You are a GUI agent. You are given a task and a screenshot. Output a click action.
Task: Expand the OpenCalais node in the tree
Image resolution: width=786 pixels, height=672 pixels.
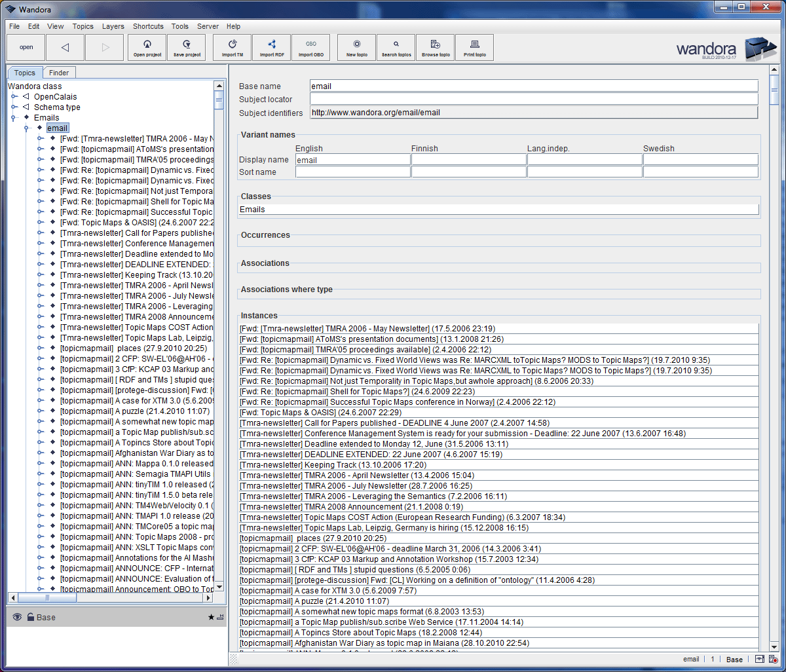click(x=13, y=96)
